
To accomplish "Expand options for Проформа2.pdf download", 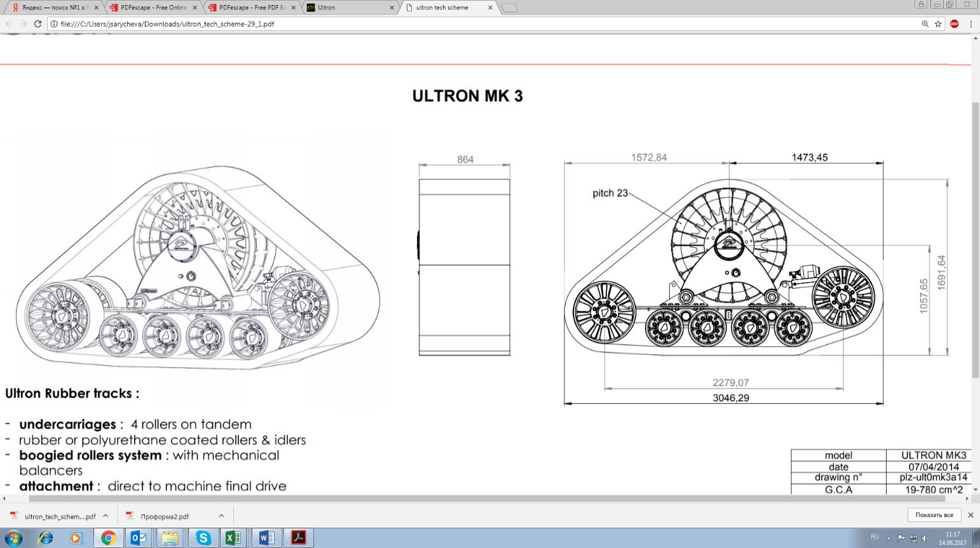I will pyautogui.click(x=221, y=516).
